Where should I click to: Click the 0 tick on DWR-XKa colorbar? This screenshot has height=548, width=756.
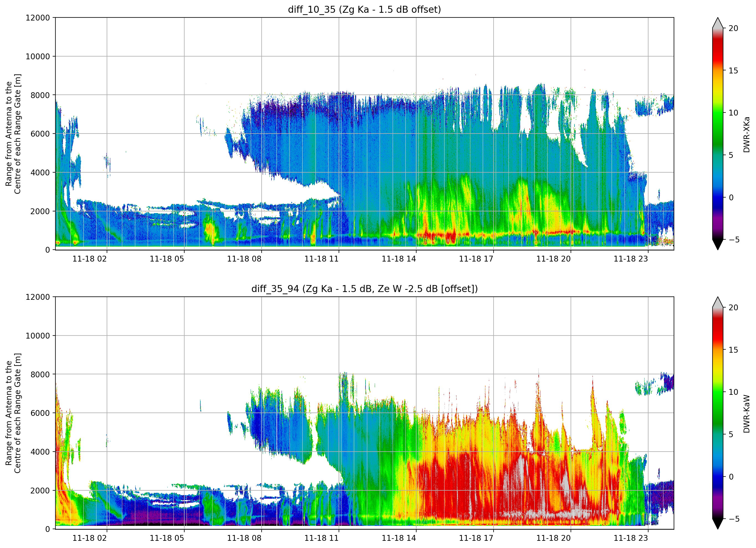pos(731,198)
